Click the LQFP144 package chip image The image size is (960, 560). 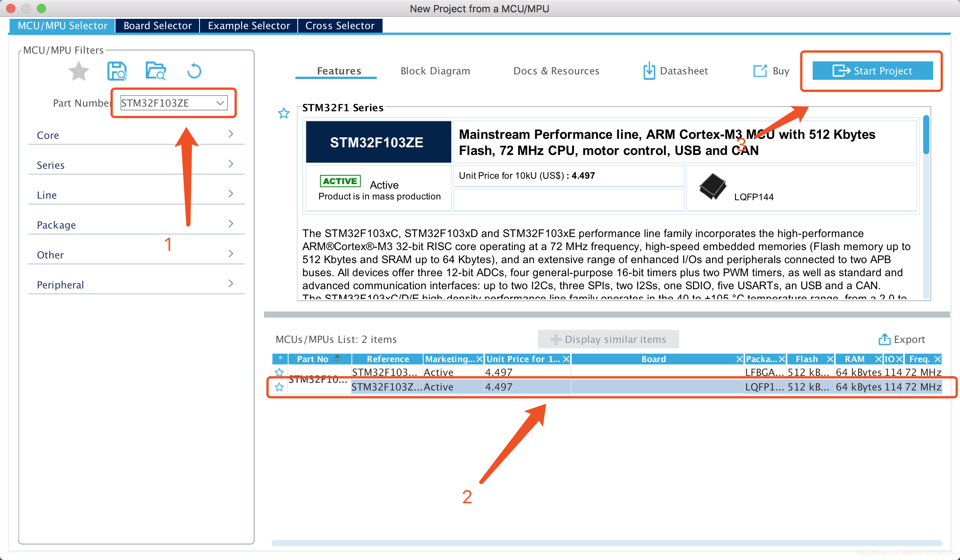(713, 186)
